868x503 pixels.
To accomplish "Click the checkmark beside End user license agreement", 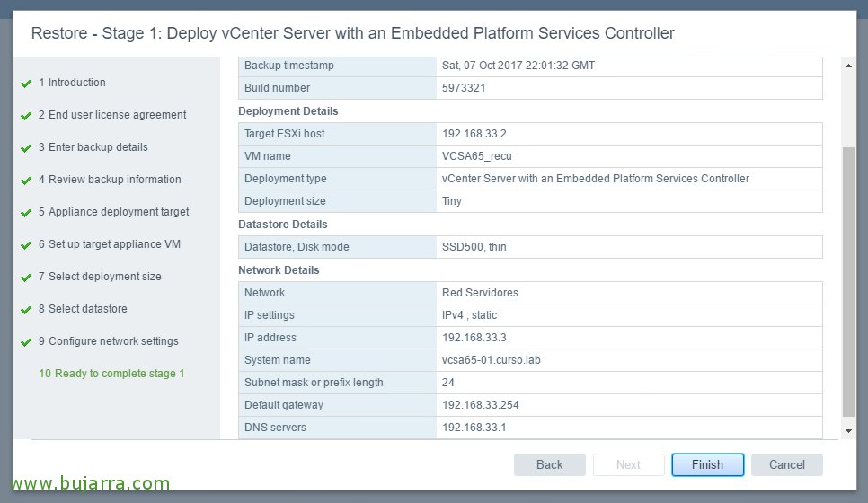I will pyautogui.click(x=26, y=116).
